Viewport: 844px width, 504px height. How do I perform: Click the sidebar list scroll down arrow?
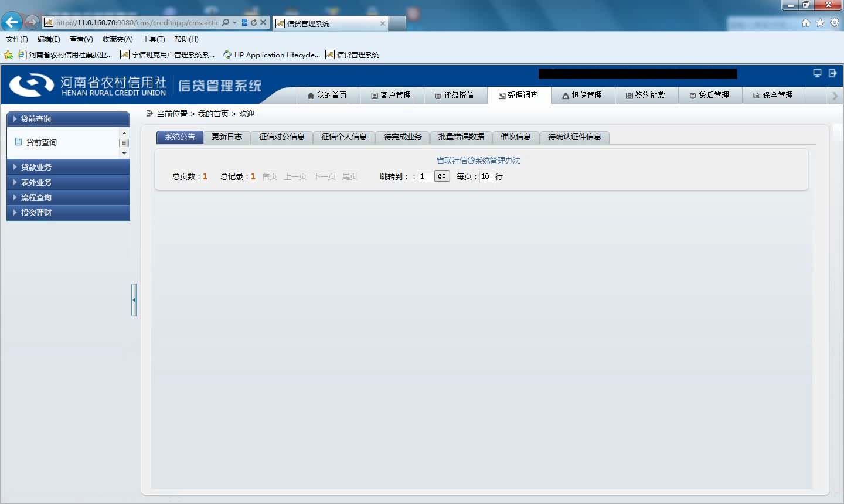click(x=124, y=154)
